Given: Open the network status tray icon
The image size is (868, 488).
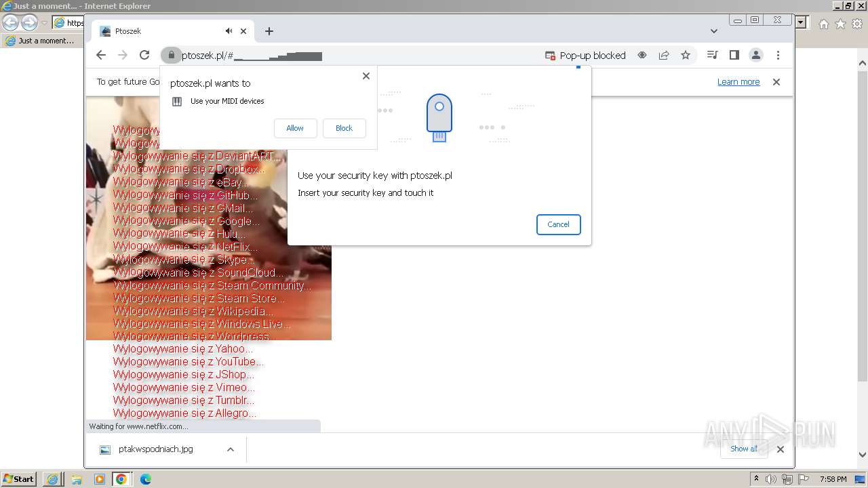Looking at the screenshot, I should [787, 479].
